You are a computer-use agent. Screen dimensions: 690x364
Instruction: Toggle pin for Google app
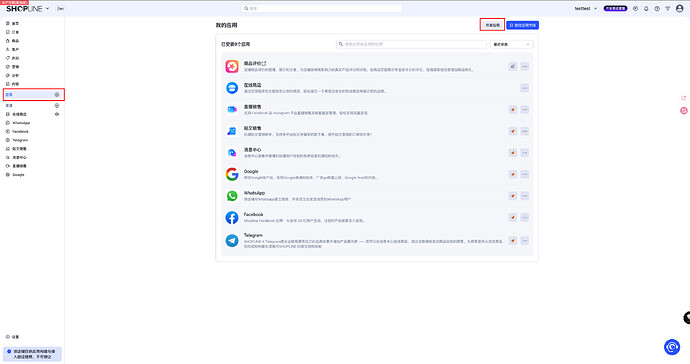(513, 174)
